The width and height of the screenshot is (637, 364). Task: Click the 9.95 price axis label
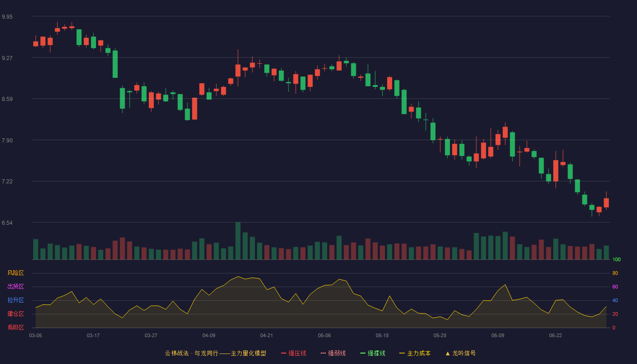pyautogui.click(x=7, y=17)
